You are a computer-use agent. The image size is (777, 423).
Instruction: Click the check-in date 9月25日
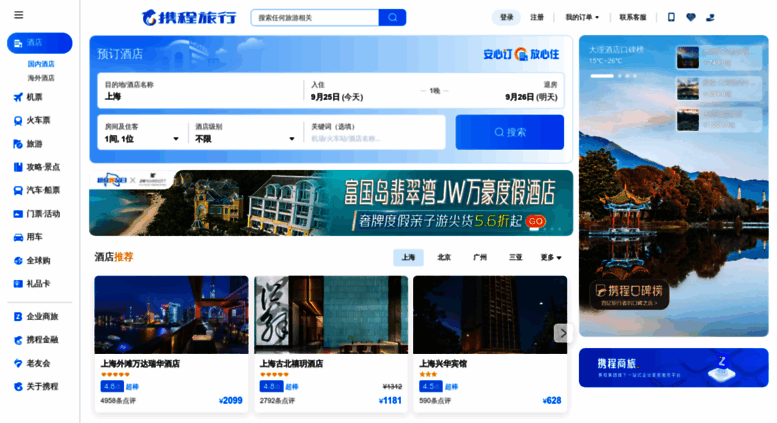[x=337, y=97]
